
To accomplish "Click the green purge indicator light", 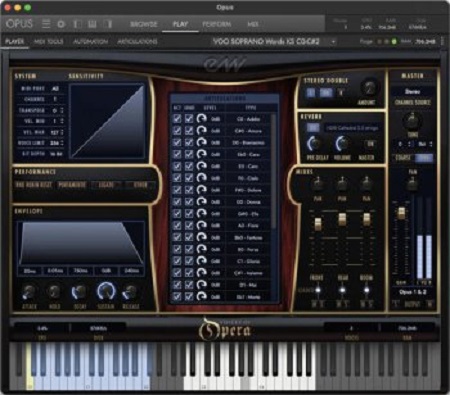I will click(x=394, y=42).
